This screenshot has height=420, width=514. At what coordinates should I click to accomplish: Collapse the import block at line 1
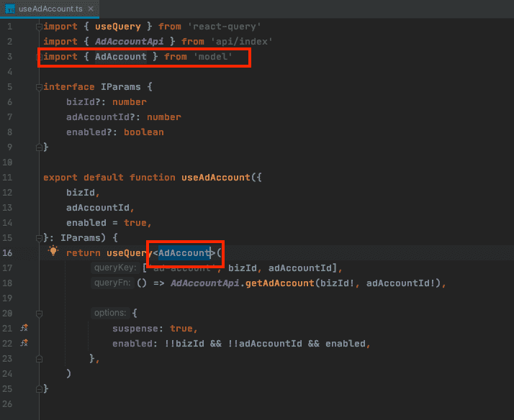39,27
